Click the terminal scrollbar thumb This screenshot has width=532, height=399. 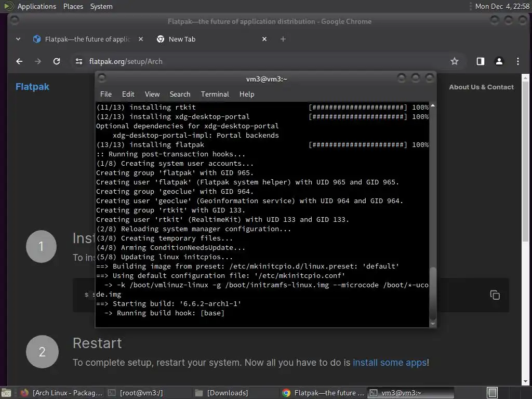point(433,294)
